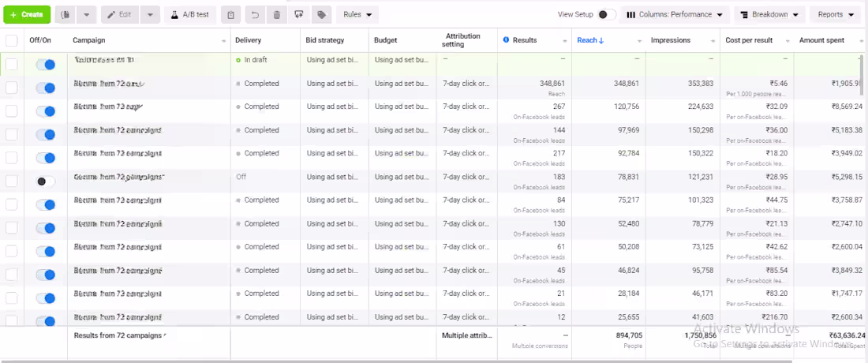Toggle the campaign switch with 75,217 reach

tap(46, 204)
